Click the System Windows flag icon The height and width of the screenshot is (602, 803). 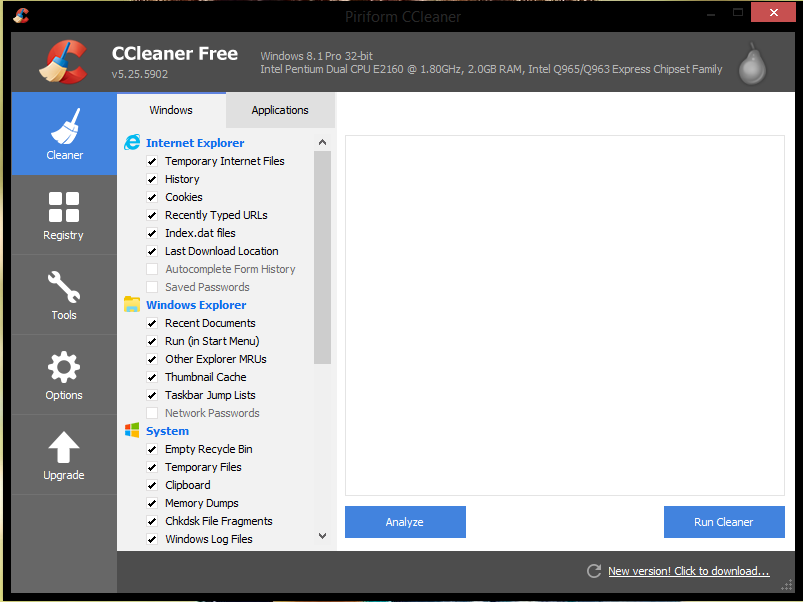132,431
